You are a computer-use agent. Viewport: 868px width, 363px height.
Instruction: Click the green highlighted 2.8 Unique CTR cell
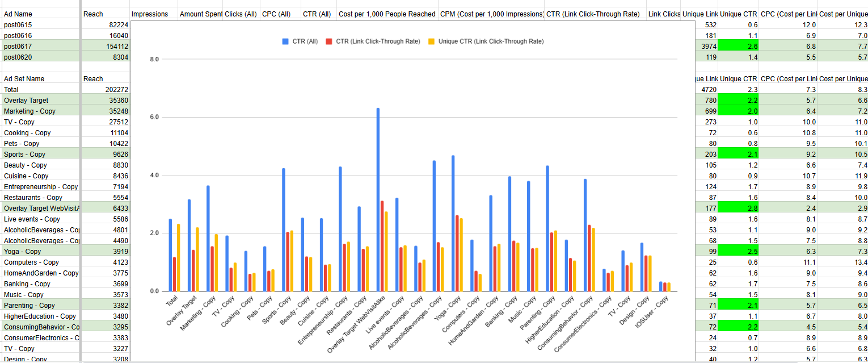pyautogui.click(x=738, y=208)
